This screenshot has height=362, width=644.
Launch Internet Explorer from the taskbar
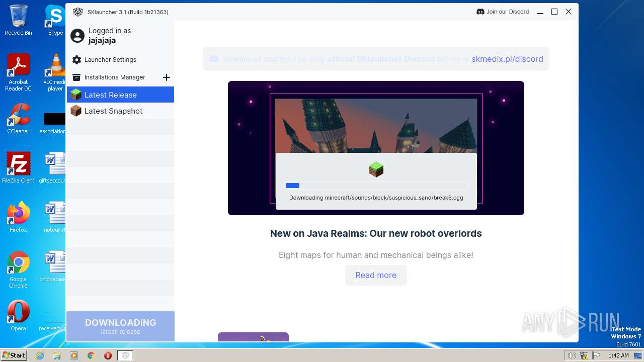(x=40, y=355)
